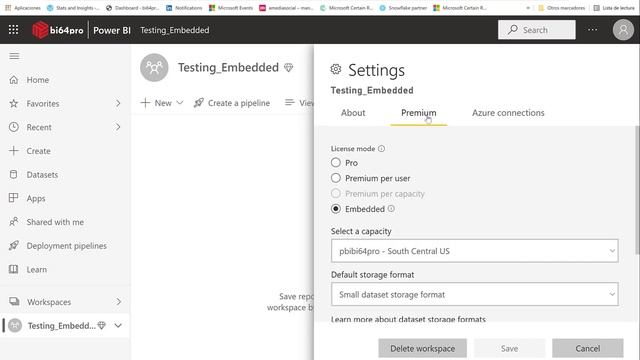Viewport: 640px width, 360px height.
Task: Open the app launcher grid icon
Action: click(x=13, y=30)
